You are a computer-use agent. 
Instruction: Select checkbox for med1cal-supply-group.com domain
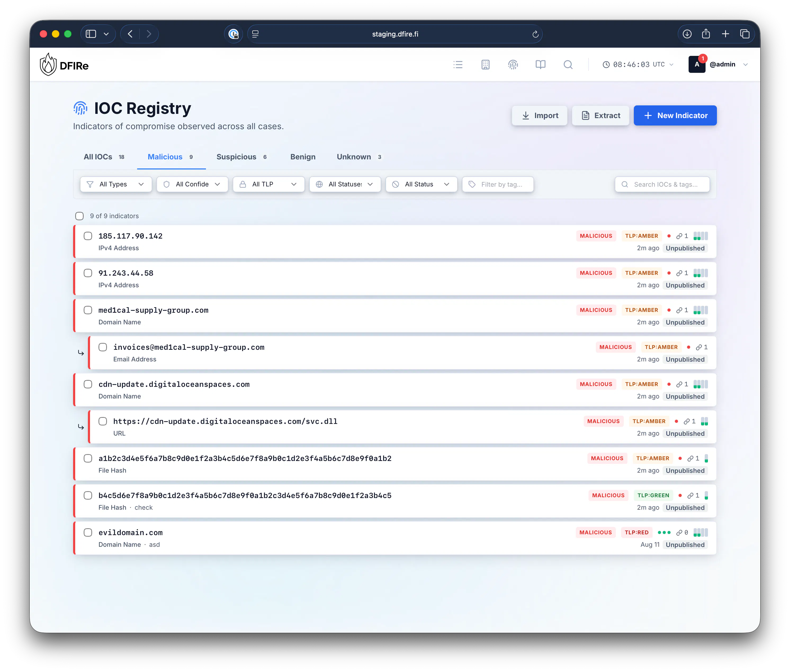point(88,310)
